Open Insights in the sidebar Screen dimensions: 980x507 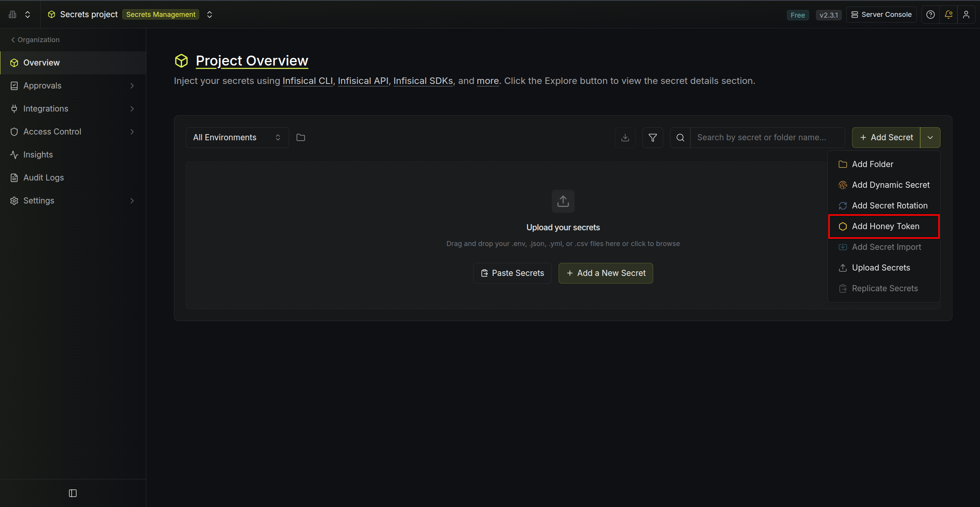click(73, 155)
